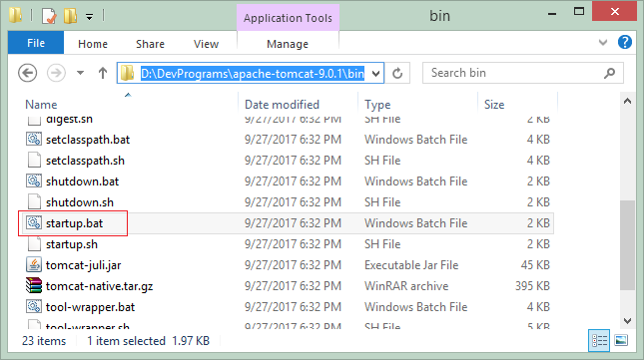Click the Back navigation arrow
The image size is (644, 360).
pyautogui.click(x=28, y=74)
